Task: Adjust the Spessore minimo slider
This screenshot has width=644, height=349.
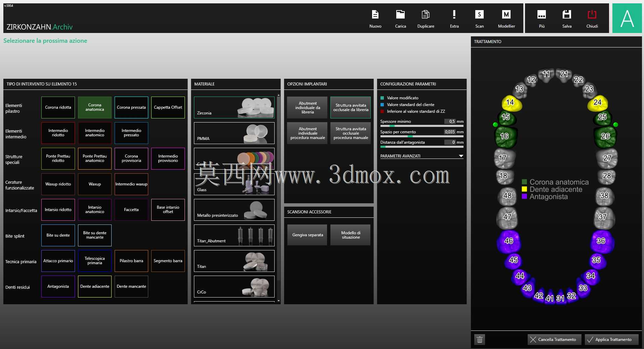Action: pos(421,126)
